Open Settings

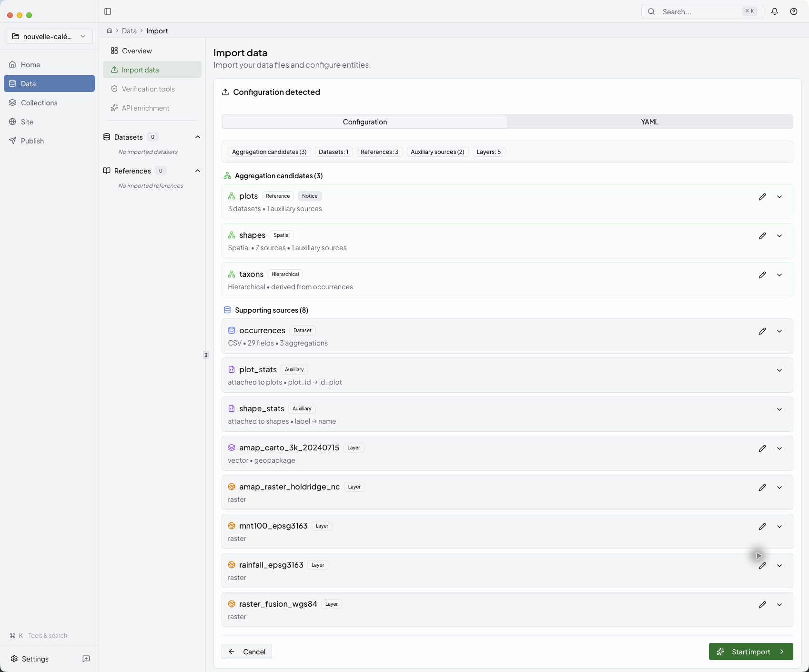click(30, 659)
